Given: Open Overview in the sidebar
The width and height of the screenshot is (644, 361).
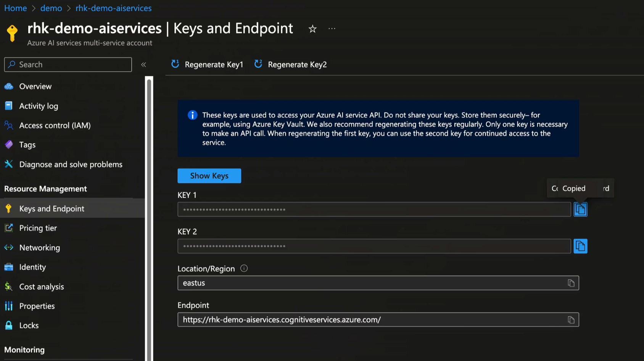Looking at the screenshot, I should (x=35, y=87).
